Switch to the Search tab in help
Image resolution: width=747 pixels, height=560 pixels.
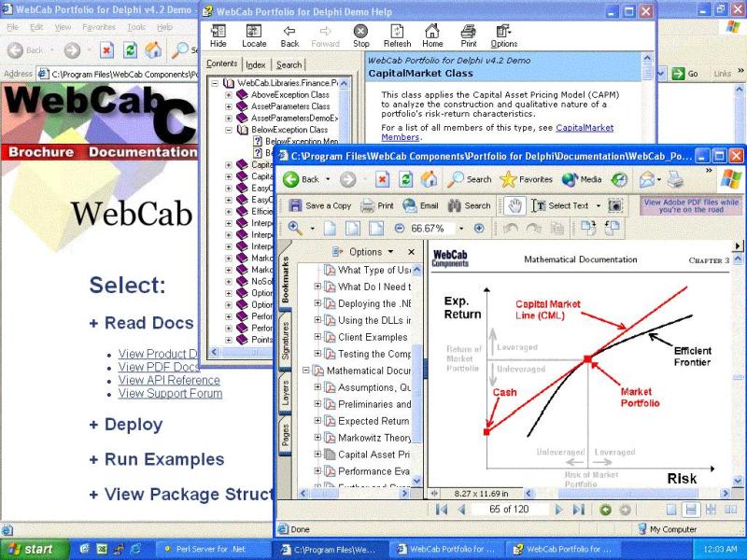[289, 64]
